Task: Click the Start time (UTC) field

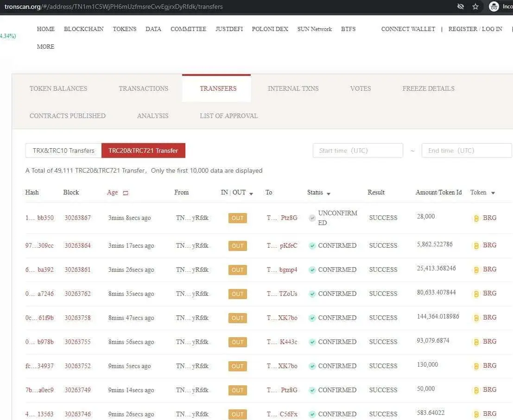Action: (358, 150)
